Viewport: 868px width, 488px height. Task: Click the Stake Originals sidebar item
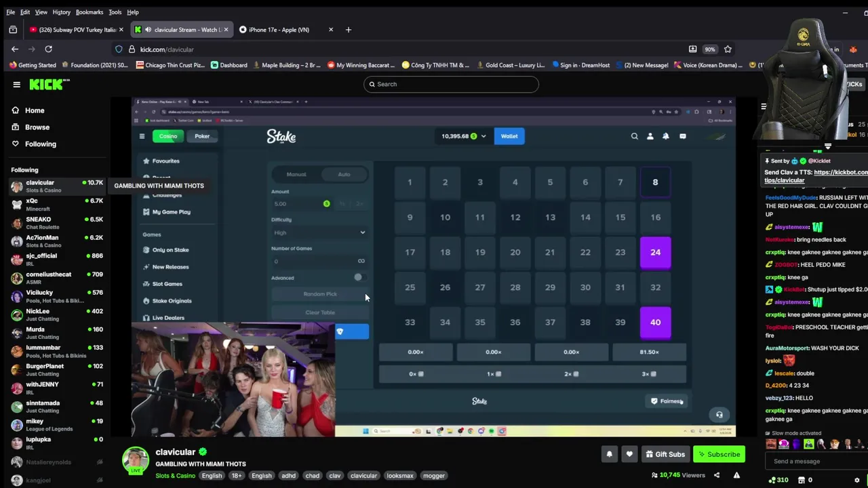(167, 301)
